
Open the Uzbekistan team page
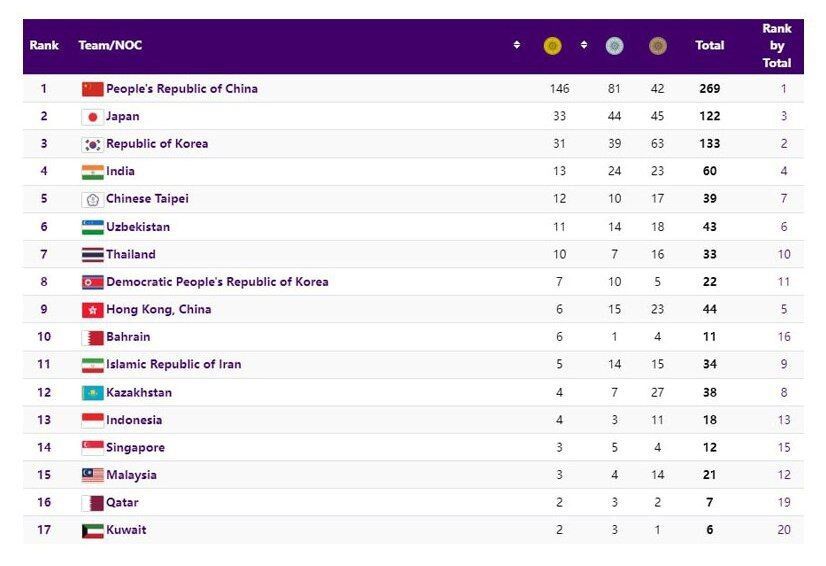click(138, 227)
